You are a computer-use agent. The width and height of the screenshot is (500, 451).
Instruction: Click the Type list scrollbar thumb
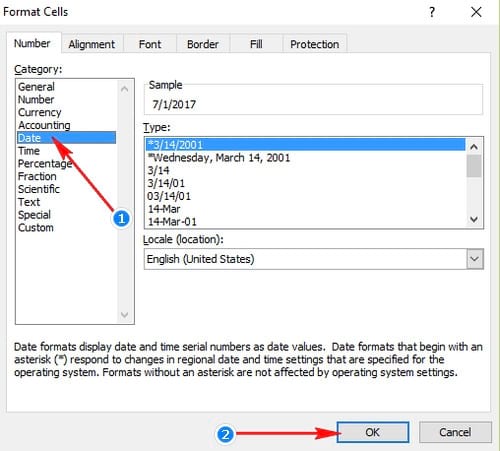click(x=474, y=166)
